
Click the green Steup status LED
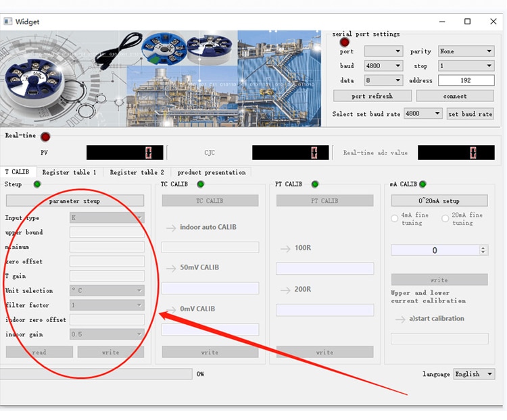point(37,184)
